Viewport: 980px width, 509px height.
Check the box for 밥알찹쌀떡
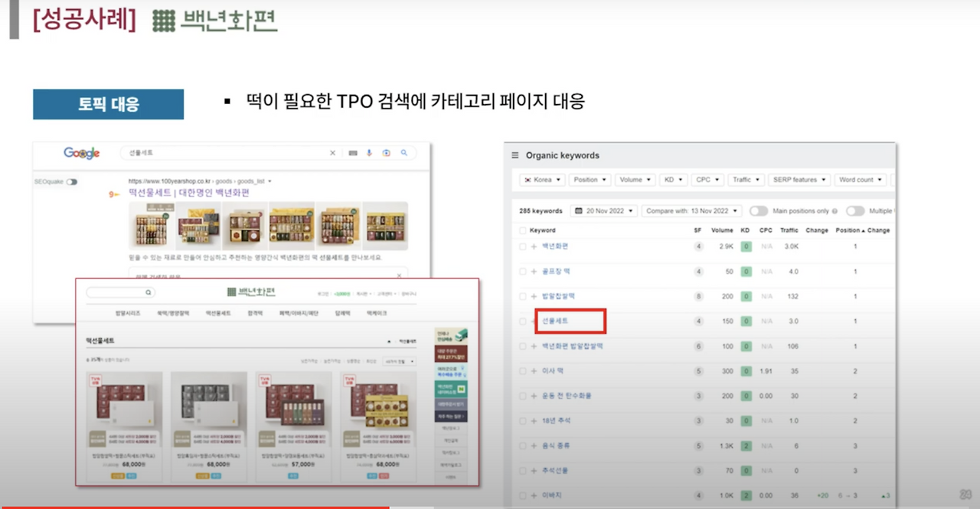523,296
